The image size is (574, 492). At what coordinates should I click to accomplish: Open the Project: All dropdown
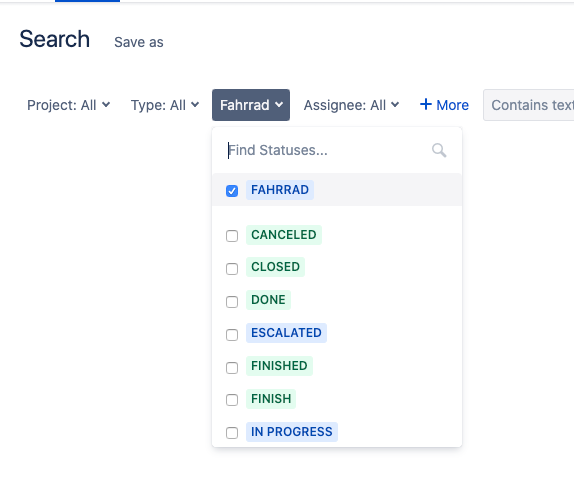(x=68, y=105)
